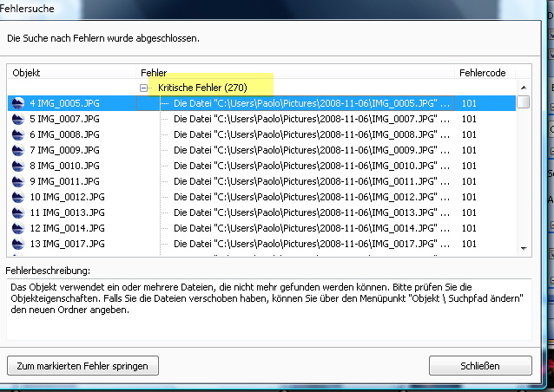Collapse the Kritische Fehler (270) group

point(145,88)
